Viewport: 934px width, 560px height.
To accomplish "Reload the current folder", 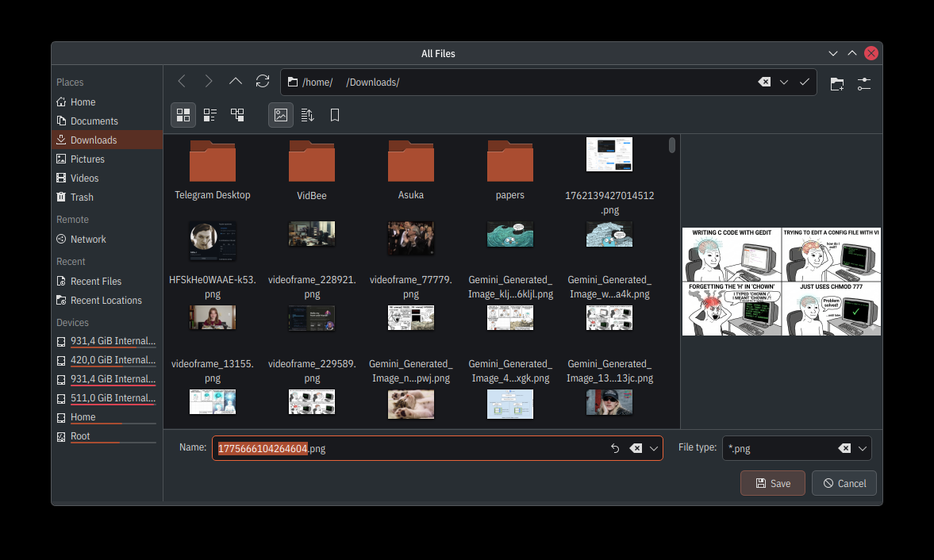I will (x=263, y=82).
